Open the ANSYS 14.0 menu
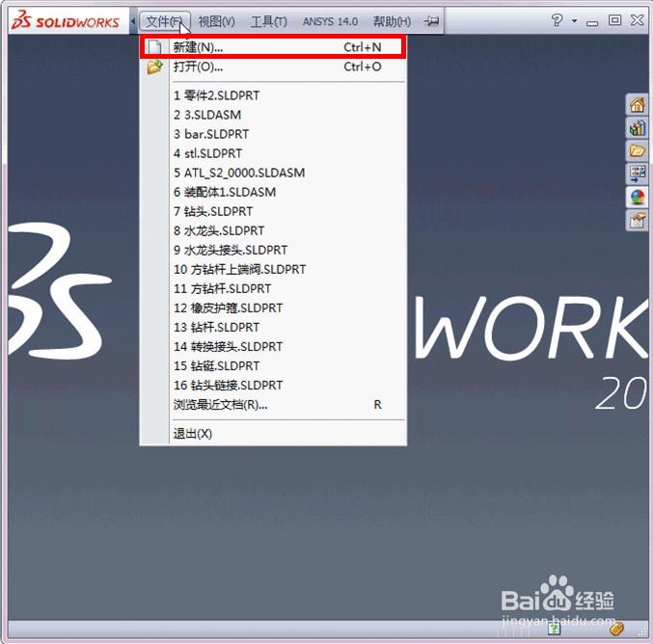 [330, 21]
